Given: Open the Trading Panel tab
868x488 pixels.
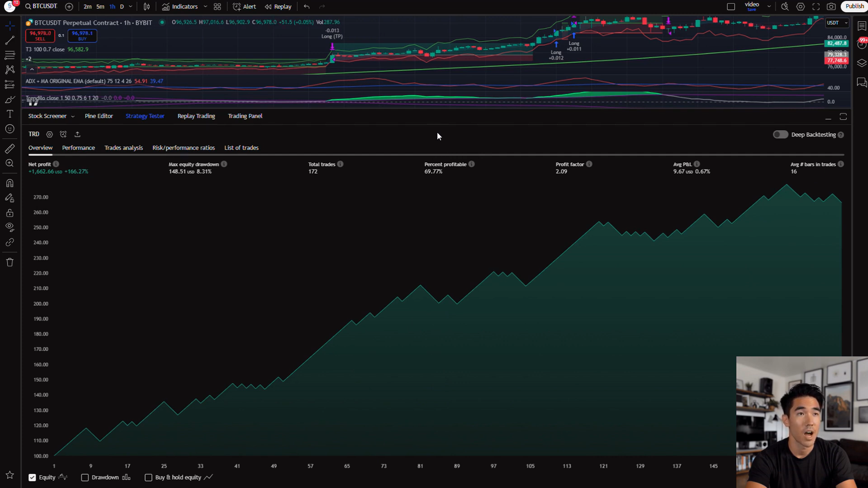Looking at the screenshot, I should pos(245,116).
